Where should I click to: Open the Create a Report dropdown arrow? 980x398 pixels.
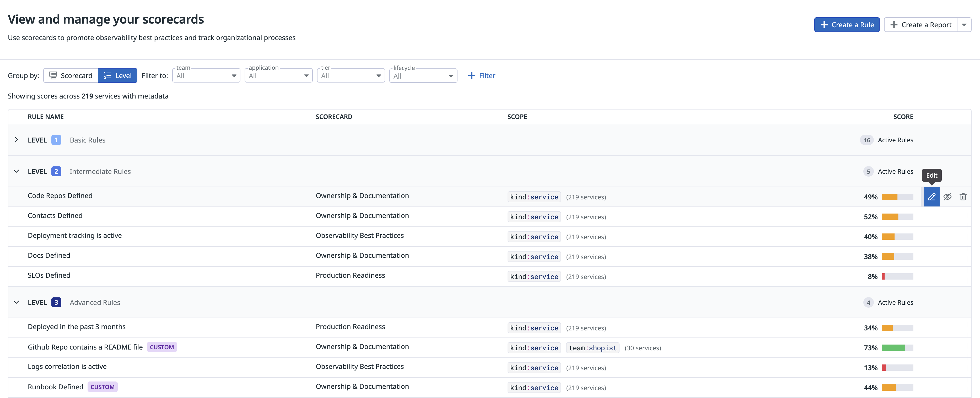[964, 25]
